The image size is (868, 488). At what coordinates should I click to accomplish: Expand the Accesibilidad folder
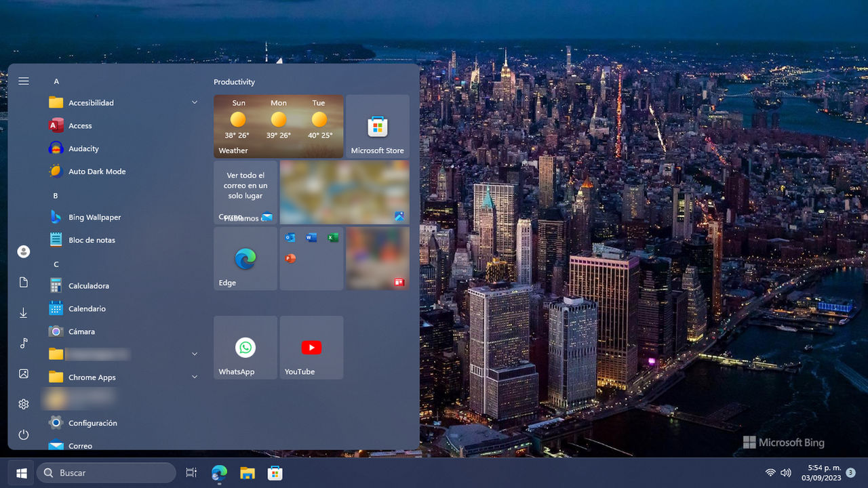124,103
